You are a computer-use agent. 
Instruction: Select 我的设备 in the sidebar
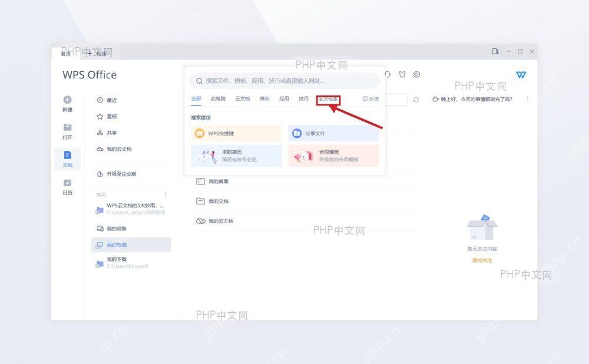pyautogui.click(x=111, y=229)
